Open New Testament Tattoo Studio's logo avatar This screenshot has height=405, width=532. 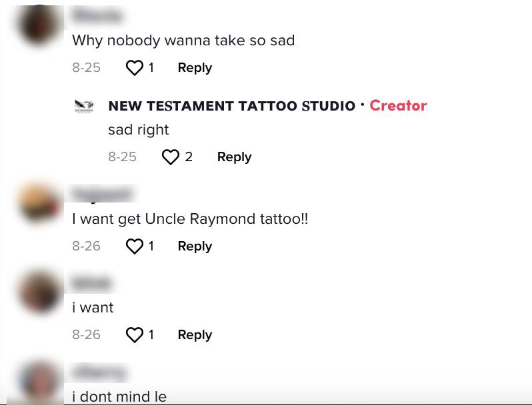[84, 107]
